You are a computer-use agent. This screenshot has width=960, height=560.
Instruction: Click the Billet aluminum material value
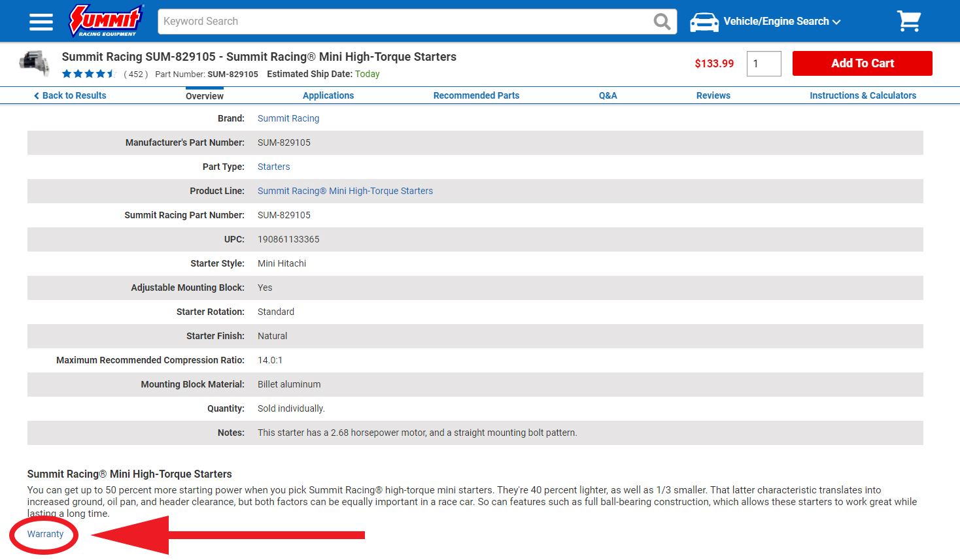289,384
